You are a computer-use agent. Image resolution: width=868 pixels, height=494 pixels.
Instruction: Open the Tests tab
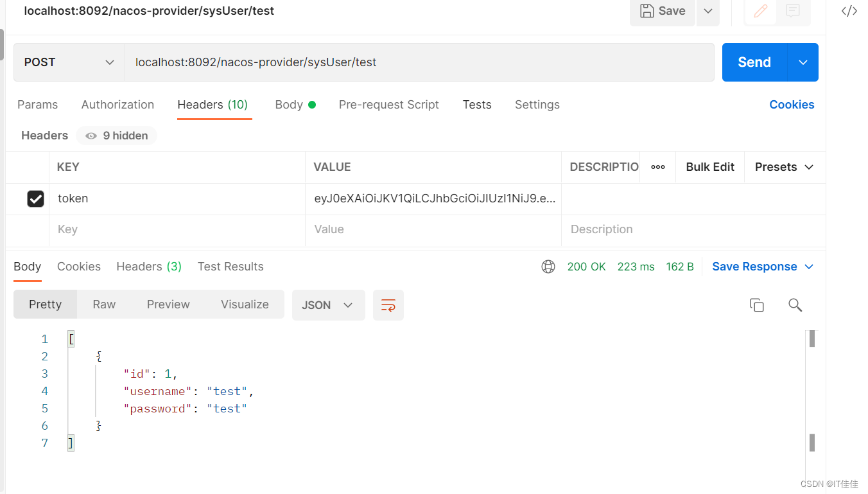(477, 105)
